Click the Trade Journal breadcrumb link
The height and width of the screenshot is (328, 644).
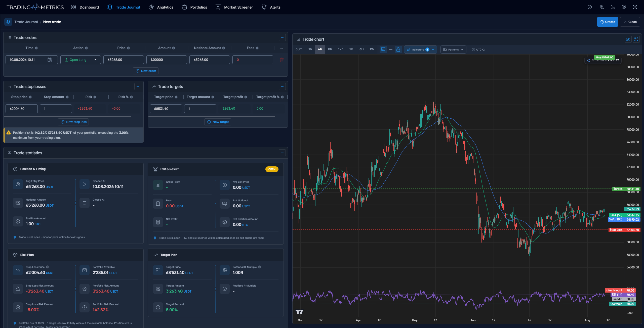click(26, 22)
